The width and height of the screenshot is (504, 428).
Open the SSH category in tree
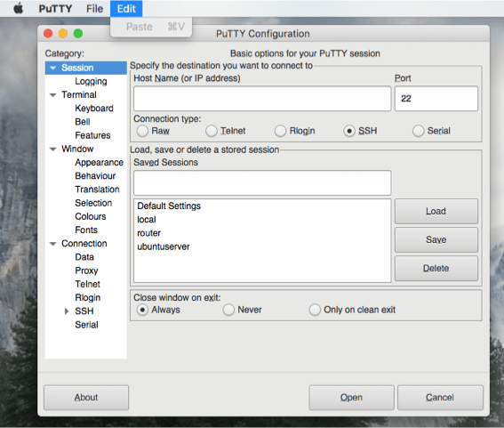coord(84,311)
